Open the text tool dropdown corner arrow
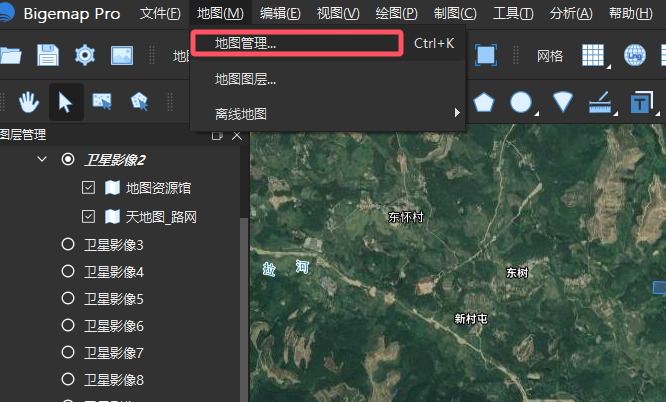 click(x=658, y=113)
